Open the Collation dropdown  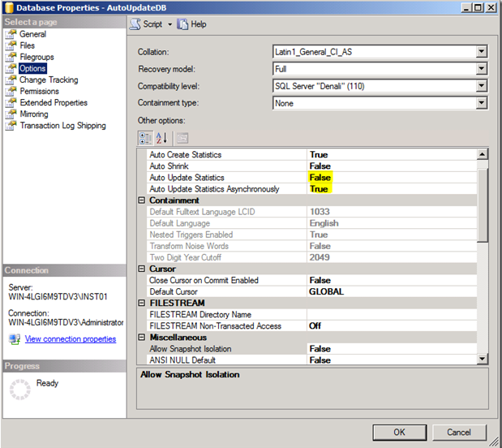pyautogui.click(x=482, y=52)
